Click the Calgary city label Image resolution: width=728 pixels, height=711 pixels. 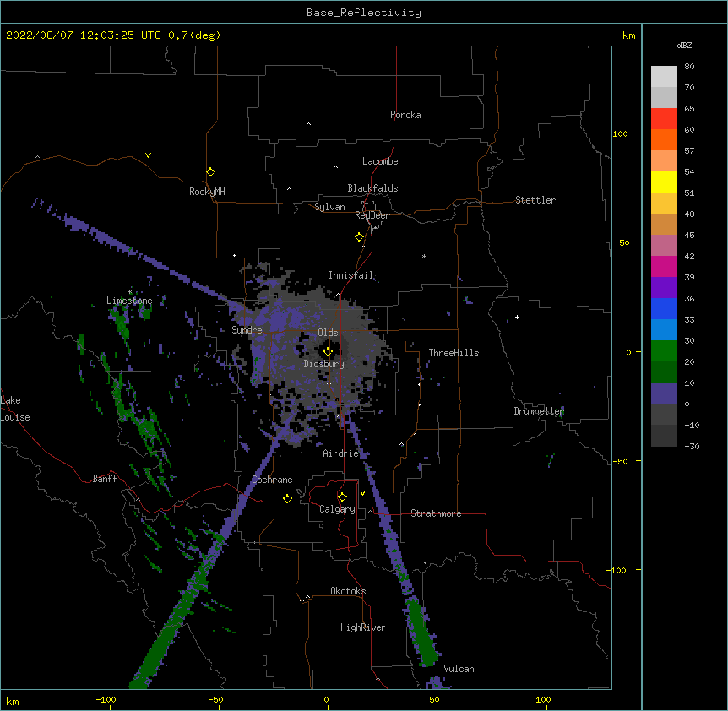pyautogui.click(x=338, y=509)
